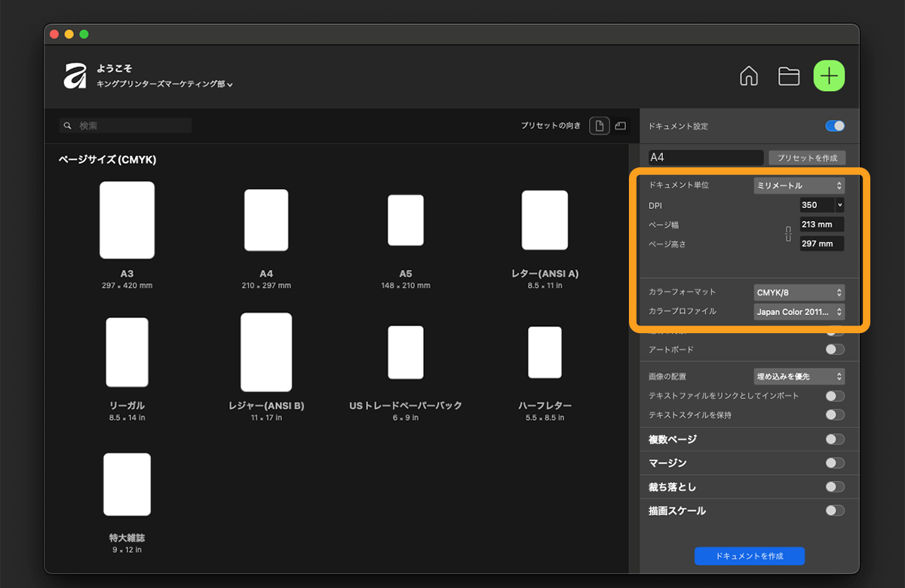
Task: Click the ドキュメントを作成 button
Action: click(x=749, y=556)
